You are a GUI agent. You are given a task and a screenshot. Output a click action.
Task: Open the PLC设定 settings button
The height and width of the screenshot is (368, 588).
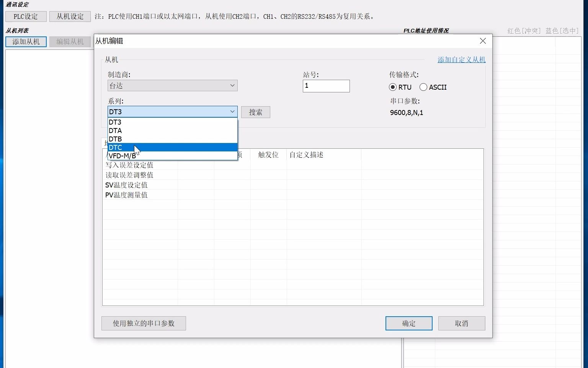pos(26,16)
